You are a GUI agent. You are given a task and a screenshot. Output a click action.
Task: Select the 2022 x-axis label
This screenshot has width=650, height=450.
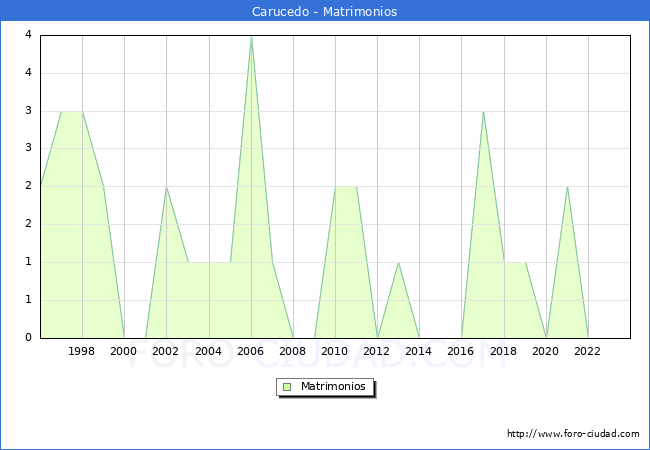tap(588, 351)
